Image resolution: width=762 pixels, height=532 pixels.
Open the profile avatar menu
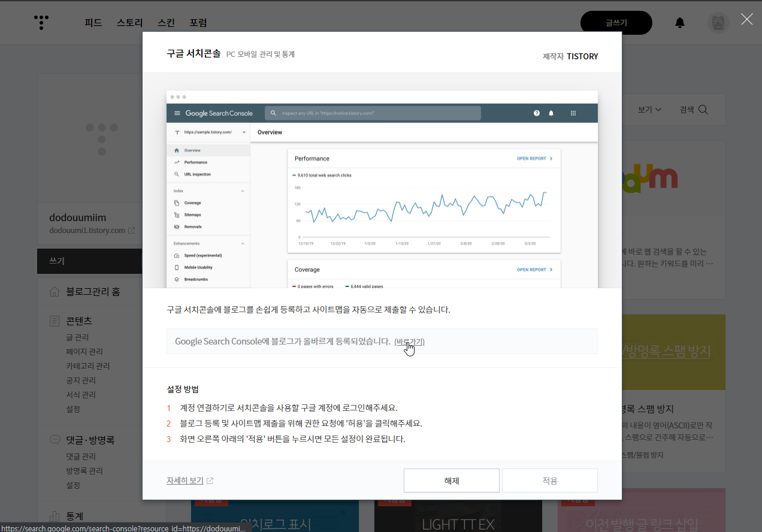point(718,23)
